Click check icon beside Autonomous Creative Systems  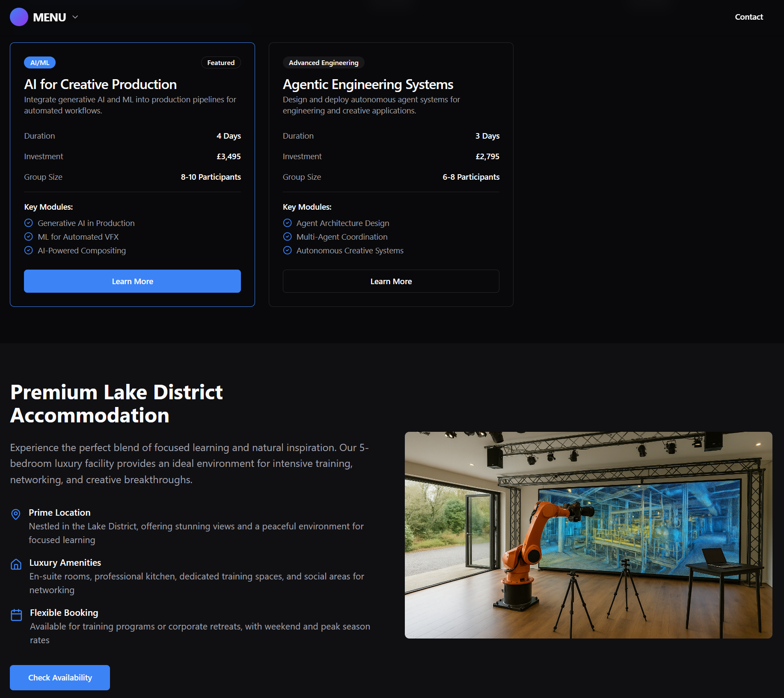[x=288, y=250]
